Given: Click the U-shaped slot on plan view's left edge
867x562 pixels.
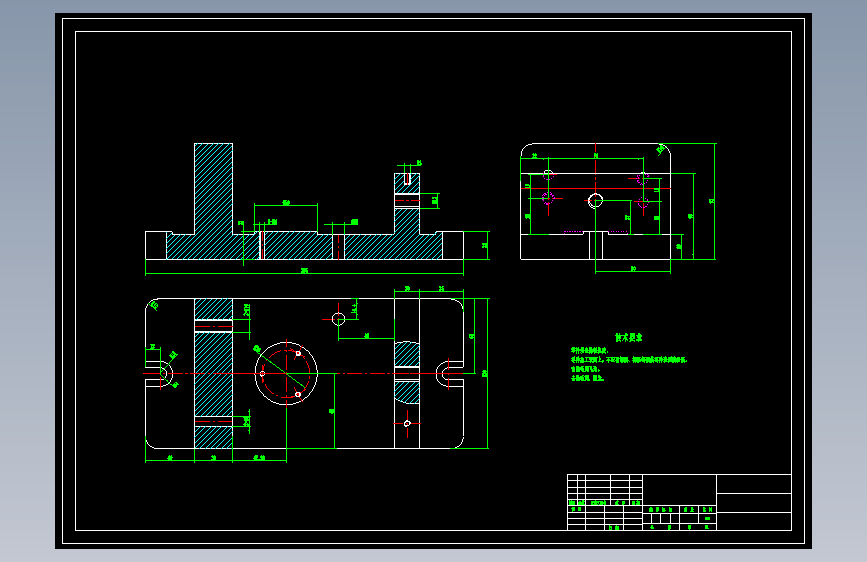Looking at the screenshot, I should pos(159,374).
